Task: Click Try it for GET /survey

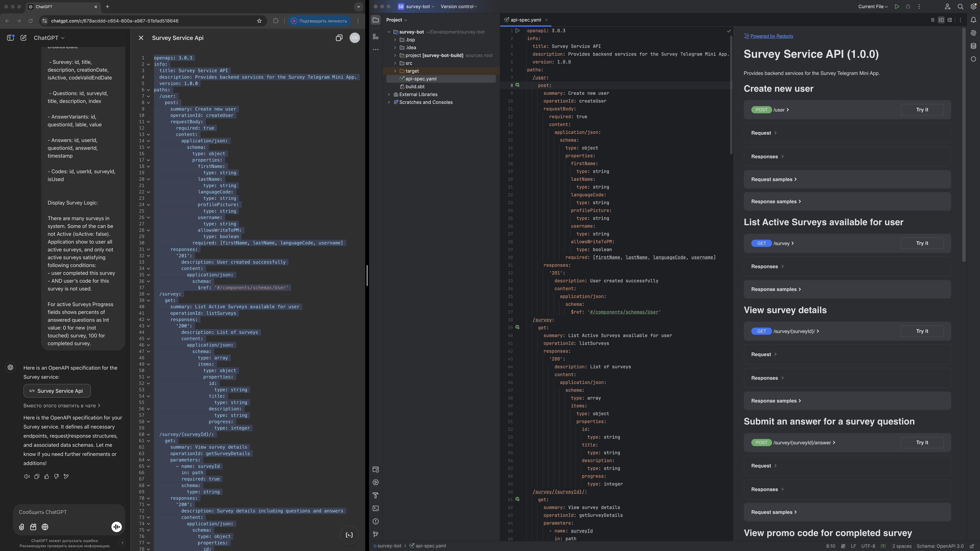Action: point(922,243)
